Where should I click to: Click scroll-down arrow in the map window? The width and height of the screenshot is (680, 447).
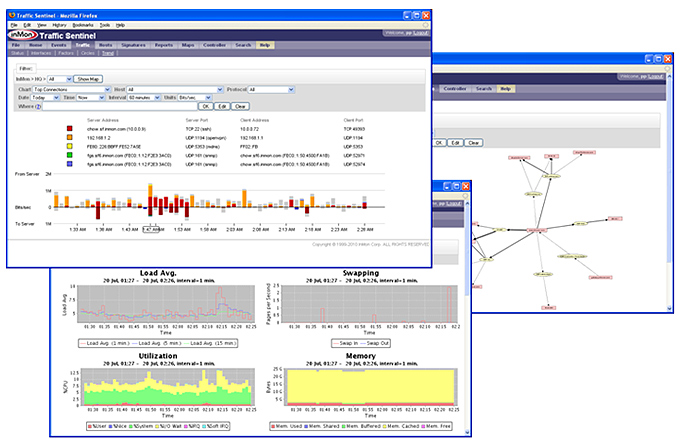coord(669,309)
